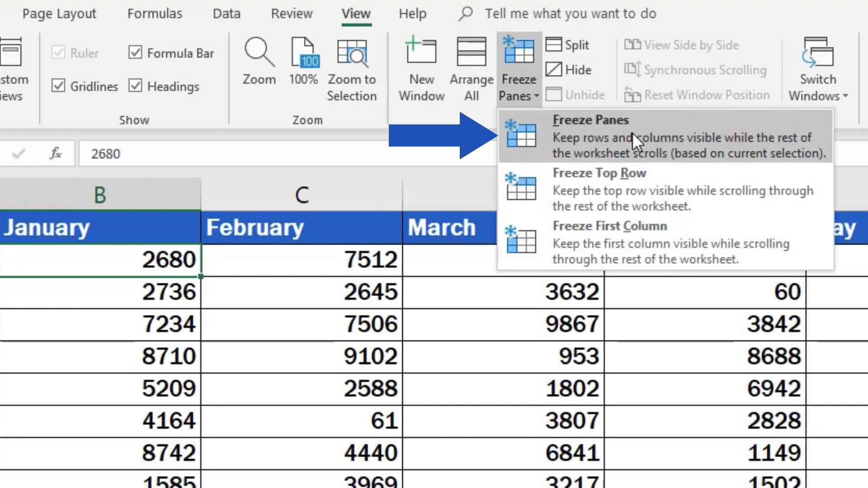Open the Review ribbon tab
Screen dimensions: 868x488
(x=292, y=14)
